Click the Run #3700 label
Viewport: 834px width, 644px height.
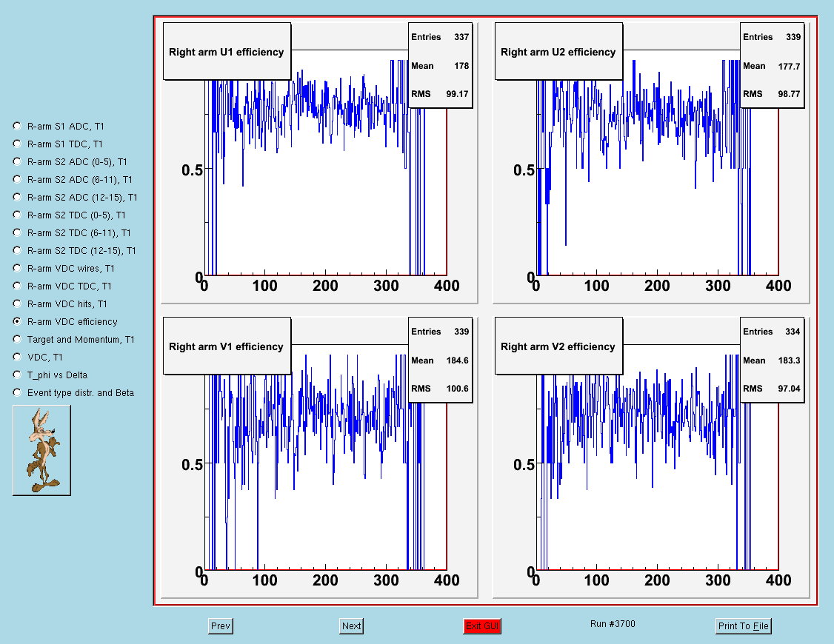613,624
